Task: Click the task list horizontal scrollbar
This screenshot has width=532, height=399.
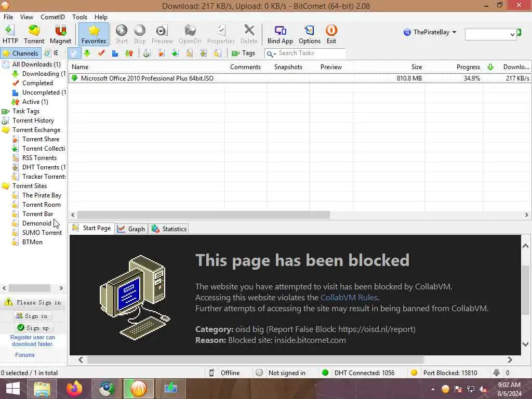Action: (x=204, y=215)
